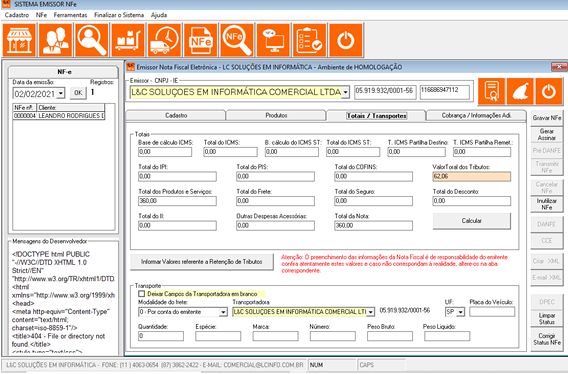The height and width of the screenshot is (374, 568).
Task: Open the products hand-cart toolbar icon
Action: pos(128,40)
